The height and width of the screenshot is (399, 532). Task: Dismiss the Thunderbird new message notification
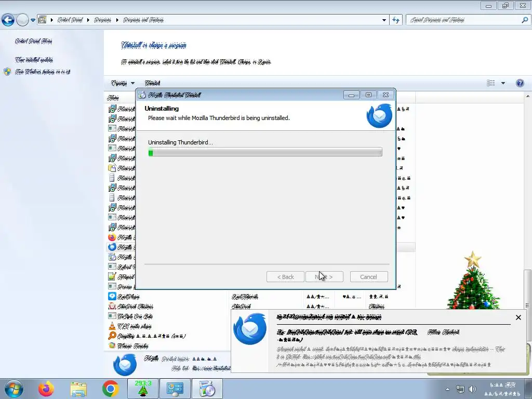click(518, 317)
